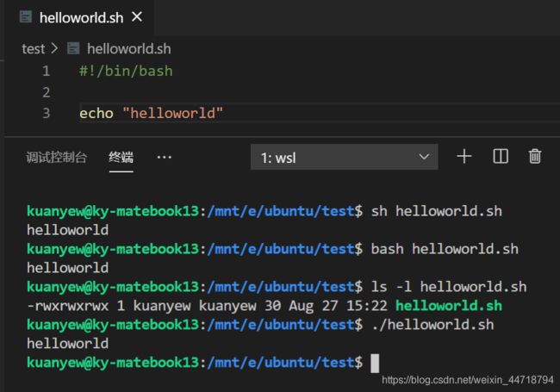This screenshot has width=560, height=392.
Task: Create a new terminal with plus icon
Action: tap(464, 157)
